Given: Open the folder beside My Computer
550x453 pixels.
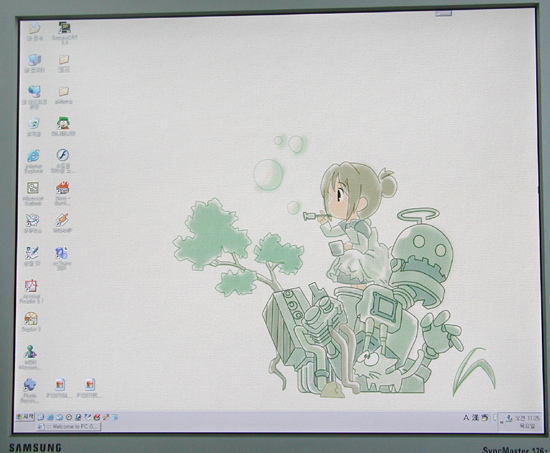Looking at the screenshot, I should (63, 64).
